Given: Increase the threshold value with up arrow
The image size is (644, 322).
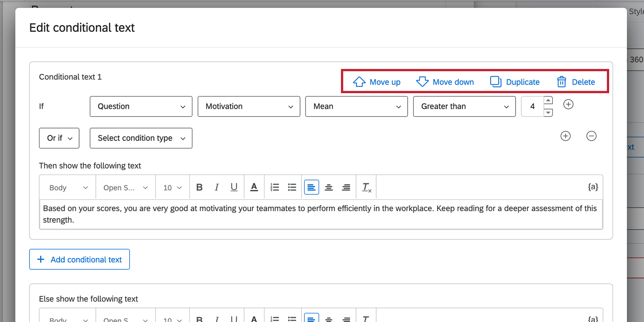Looking at the screenshot, I should coord(548,101).
